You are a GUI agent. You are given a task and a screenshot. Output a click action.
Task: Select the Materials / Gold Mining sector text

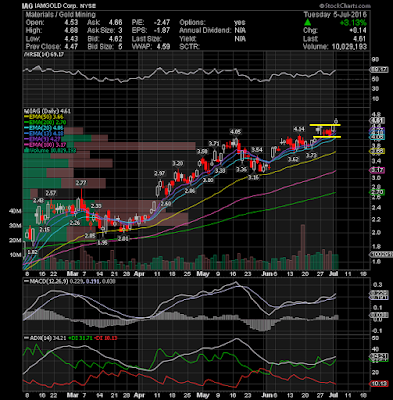coord(60,15)
